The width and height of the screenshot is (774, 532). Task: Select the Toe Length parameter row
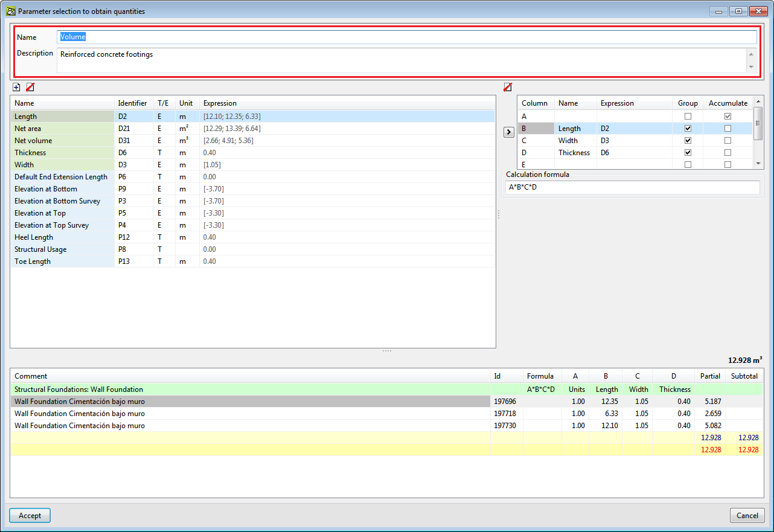tap(252, 261)
